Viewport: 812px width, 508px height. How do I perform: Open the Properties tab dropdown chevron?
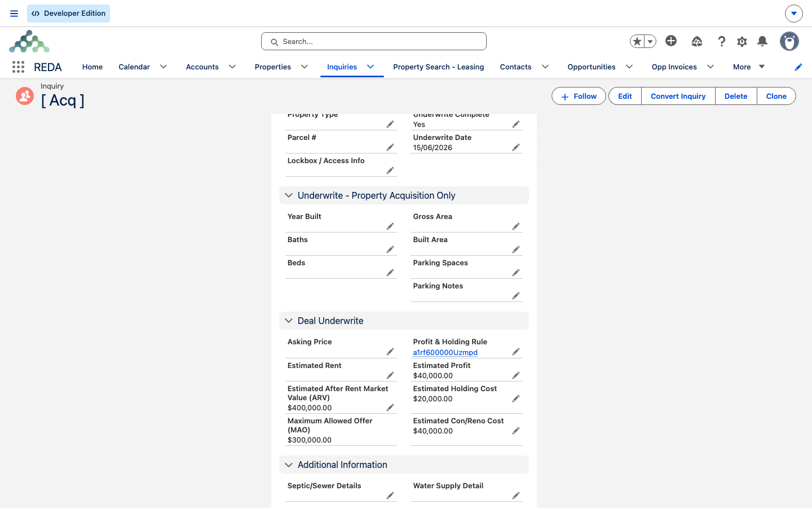point(304,67)
